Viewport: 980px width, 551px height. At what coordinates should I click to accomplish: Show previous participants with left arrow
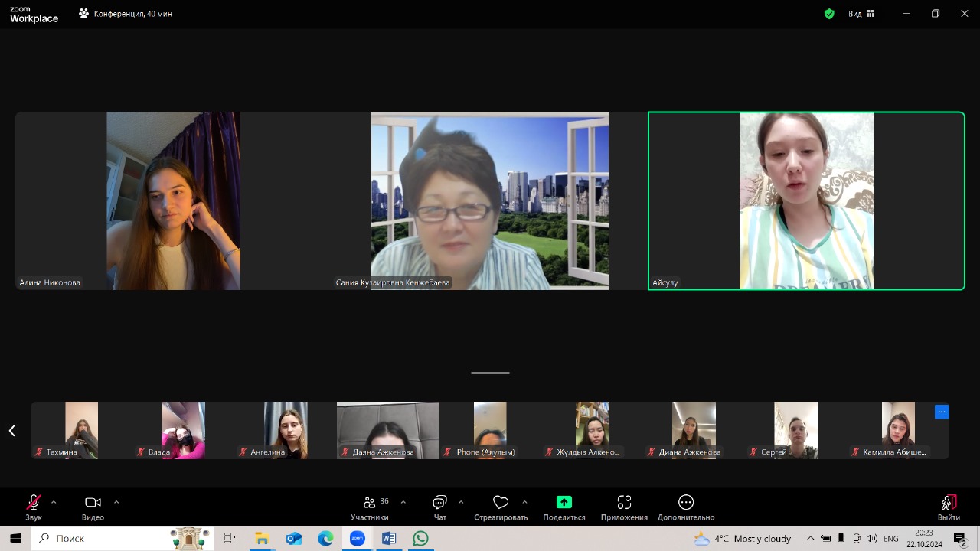[x=12, y=431]
